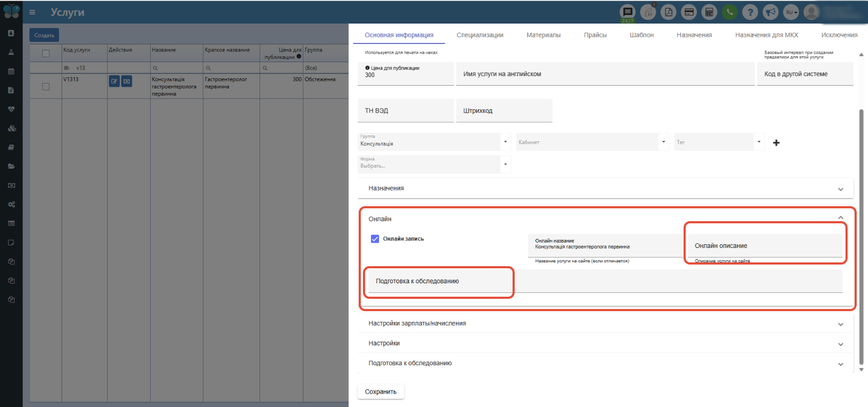Click Код в другой системе field
The height and width of the screenshot is (407, 868).
805,74
